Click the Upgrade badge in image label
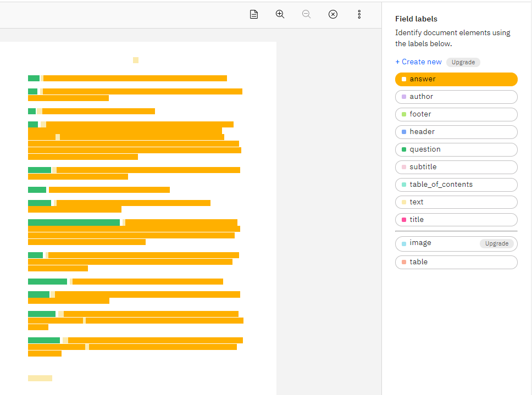 click(x=497, y=243)
